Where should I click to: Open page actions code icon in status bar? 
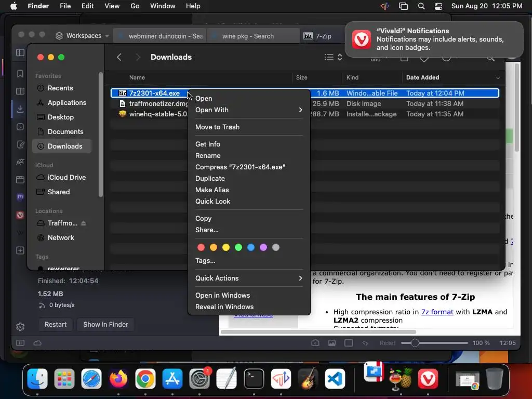coord(365,343)
